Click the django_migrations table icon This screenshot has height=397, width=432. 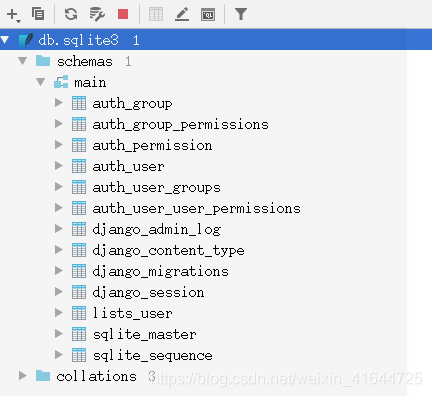[79, 271]
